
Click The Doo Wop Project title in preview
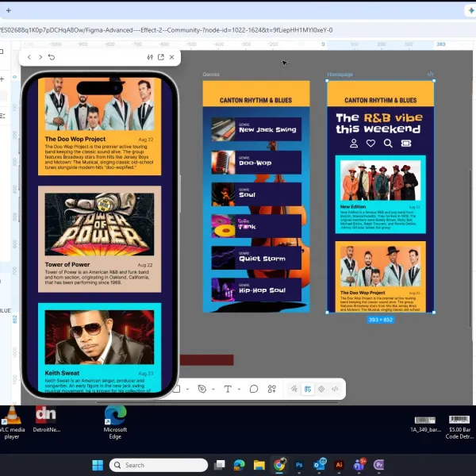(75, 139)
